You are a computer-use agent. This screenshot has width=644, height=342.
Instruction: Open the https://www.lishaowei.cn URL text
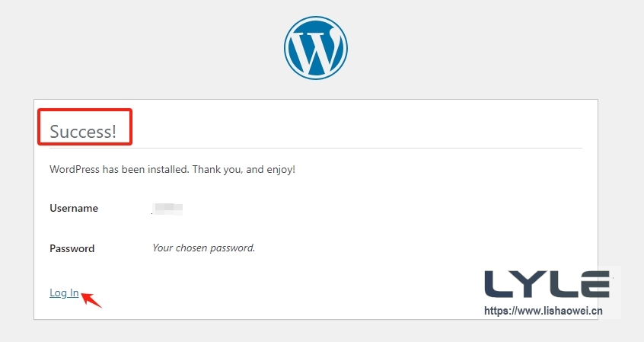click(544, 311)
